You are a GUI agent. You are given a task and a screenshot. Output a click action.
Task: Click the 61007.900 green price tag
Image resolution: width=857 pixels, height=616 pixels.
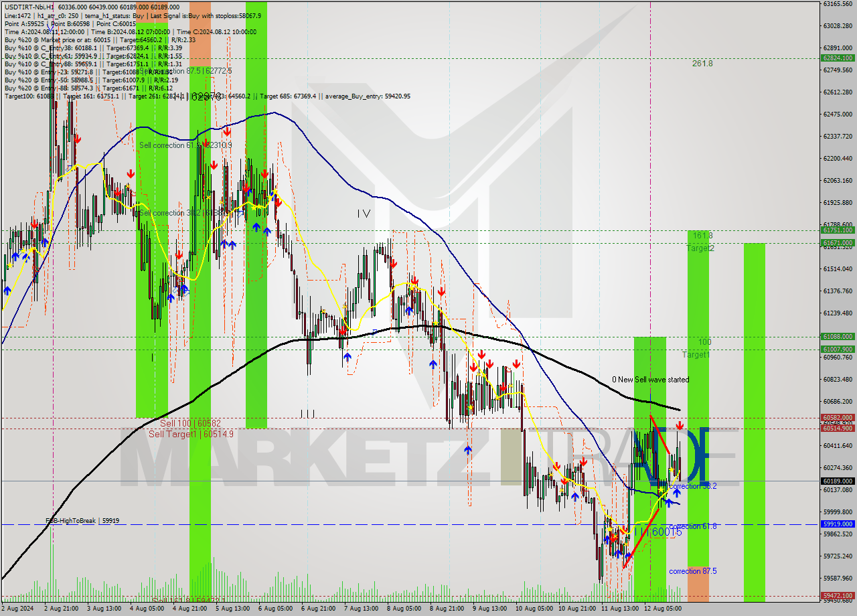pos(837,349)
